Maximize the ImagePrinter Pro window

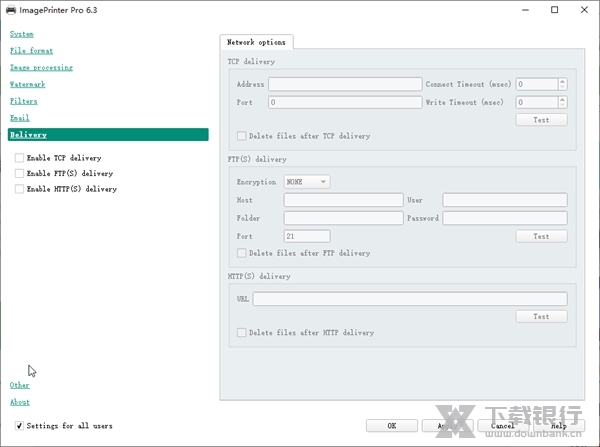click(554, 10)
